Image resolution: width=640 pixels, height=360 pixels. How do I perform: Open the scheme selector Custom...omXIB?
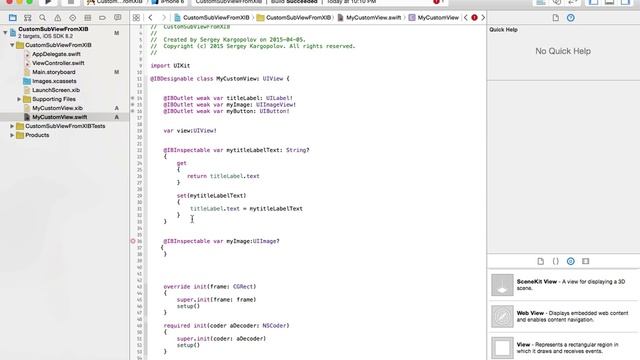pyautogui.click(x=115, y=2)
